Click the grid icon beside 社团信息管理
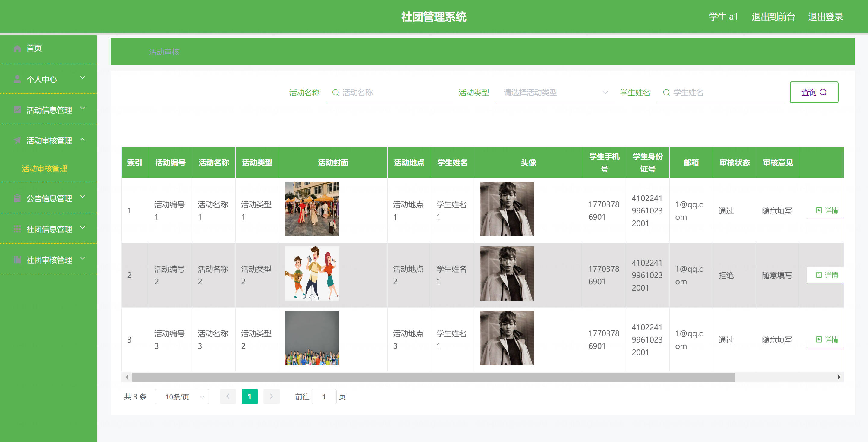The image size is (868, 442). 17,229
